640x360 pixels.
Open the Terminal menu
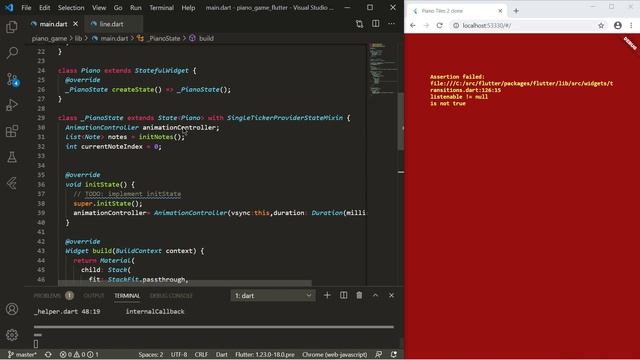(x=162, y=8)
